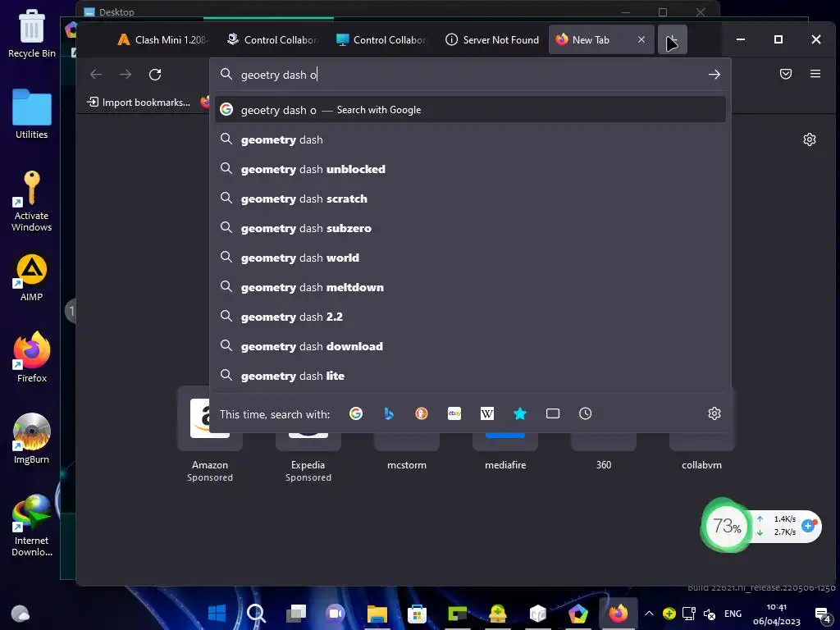
Task: Open Task View on taskbar
Action: pos(295,613)
